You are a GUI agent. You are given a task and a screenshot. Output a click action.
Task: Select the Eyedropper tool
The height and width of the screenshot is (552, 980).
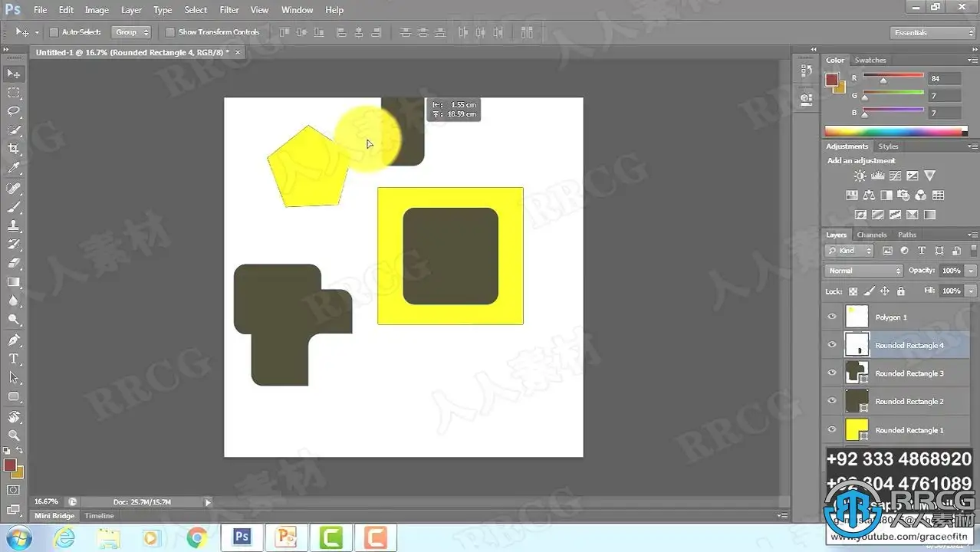tap(14, 169)
